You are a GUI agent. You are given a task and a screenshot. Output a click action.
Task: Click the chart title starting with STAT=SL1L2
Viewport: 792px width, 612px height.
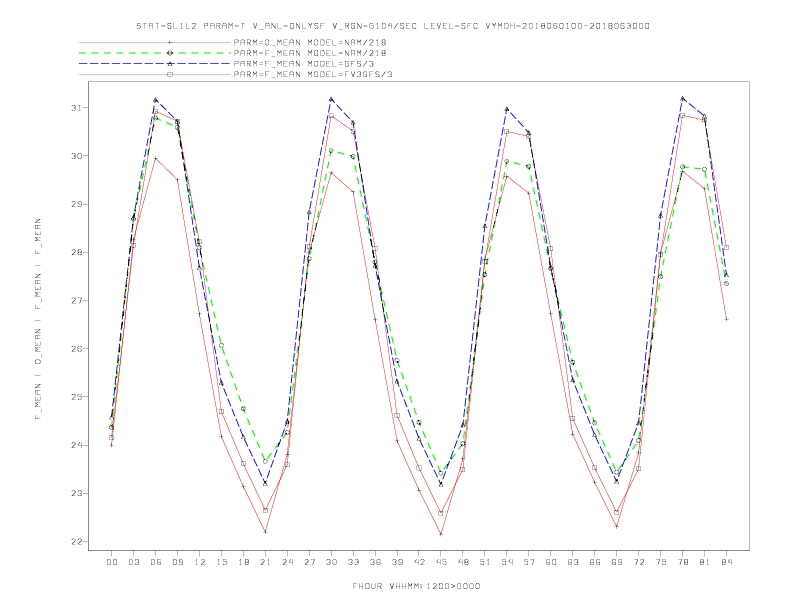[392, 26]
